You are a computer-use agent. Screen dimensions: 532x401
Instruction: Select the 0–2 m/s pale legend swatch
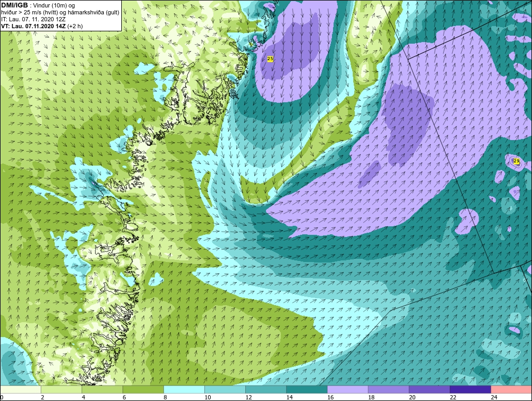21,389
